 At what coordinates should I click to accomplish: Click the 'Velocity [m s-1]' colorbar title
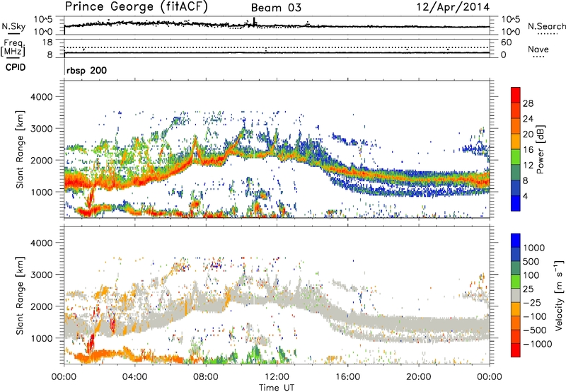(x=559, y=295)
